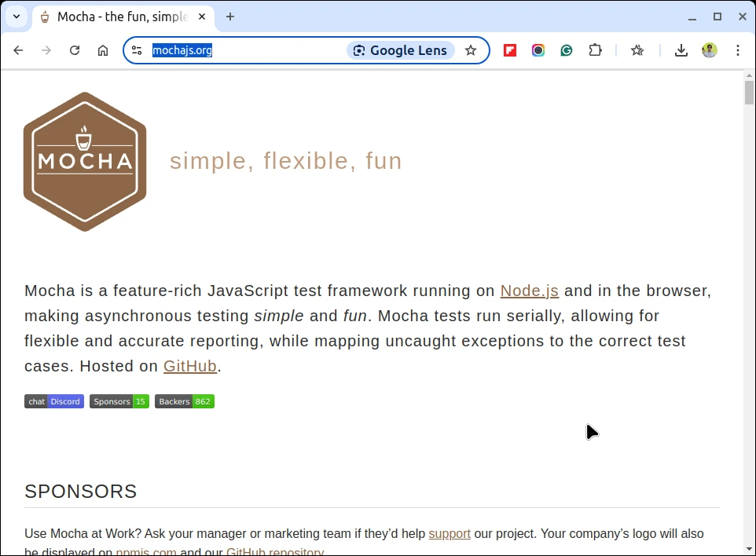Open the Sponsors 15 badge
The height and width of the screenshot is (556, 756).
pyautogui.click(x=119, y=401)
